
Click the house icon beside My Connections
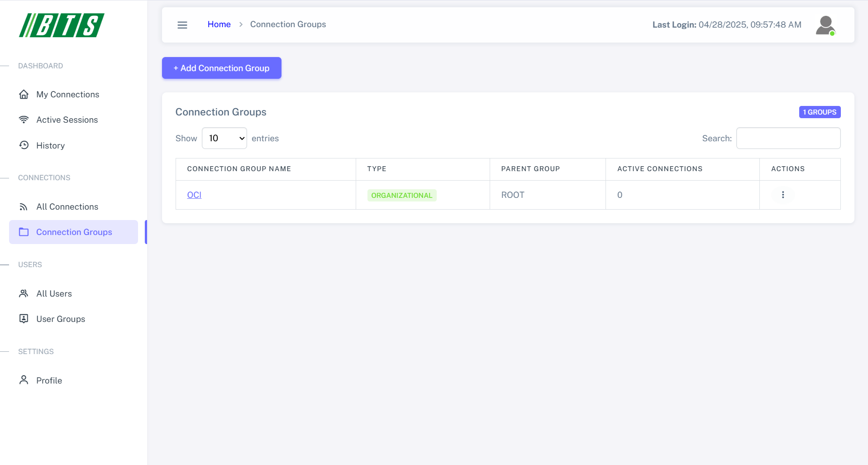click(24, 94)
